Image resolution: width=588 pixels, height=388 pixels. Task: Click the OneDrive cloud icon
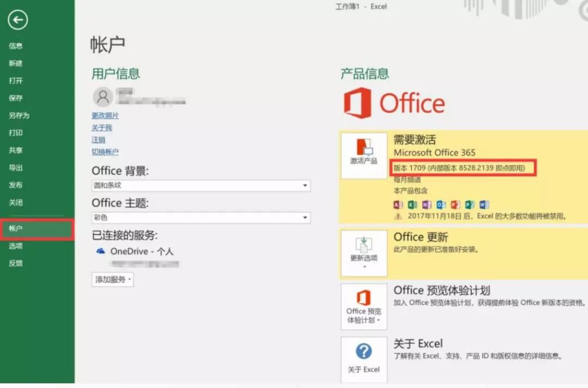pyautogui.click(x=101, y=251)
